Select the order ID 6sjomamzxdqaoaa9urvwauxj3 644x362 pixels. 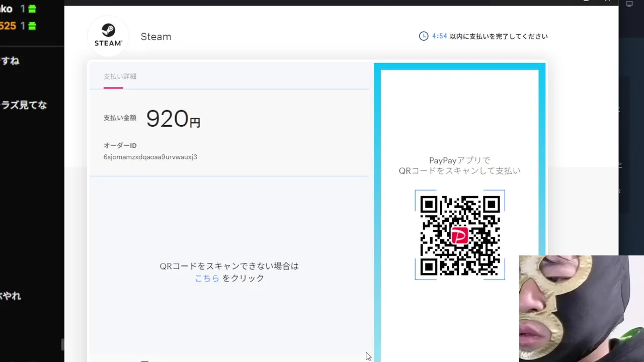(x=150, y=157)
